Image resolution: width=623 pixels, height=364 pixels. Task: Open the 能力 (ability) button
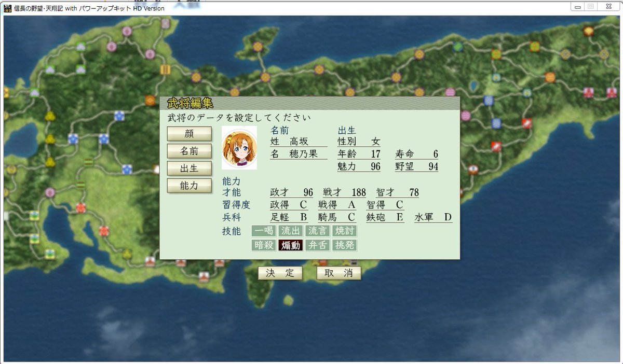(x=189, y=185)
